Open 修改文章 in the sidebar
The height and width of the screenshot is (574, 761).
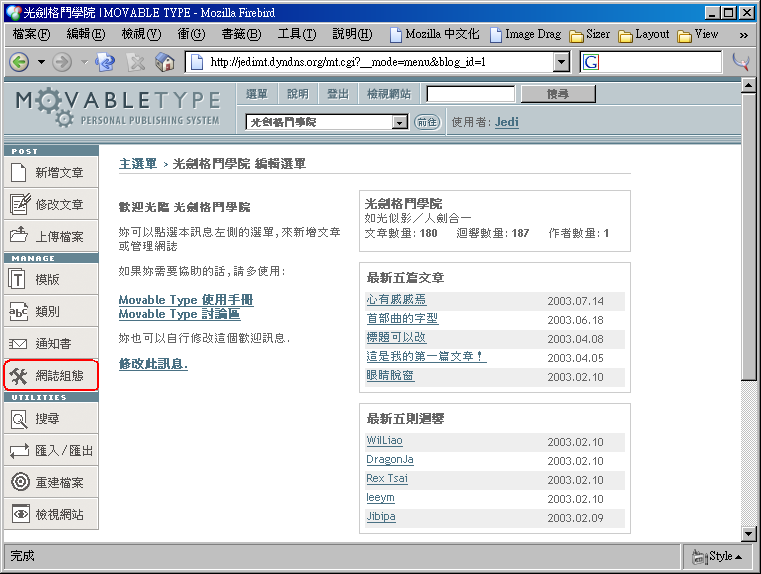point(51,204)
